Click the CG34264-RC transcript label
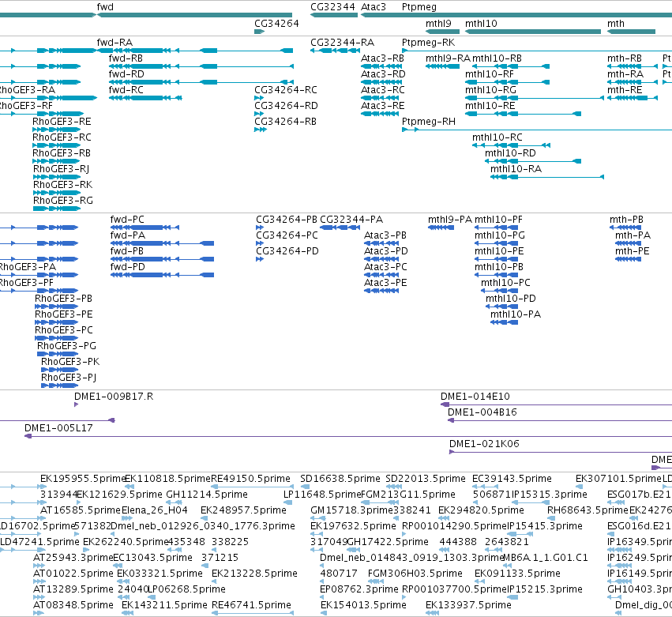The height and width of the screenshot is (617, 672). [x=286, y=90]
